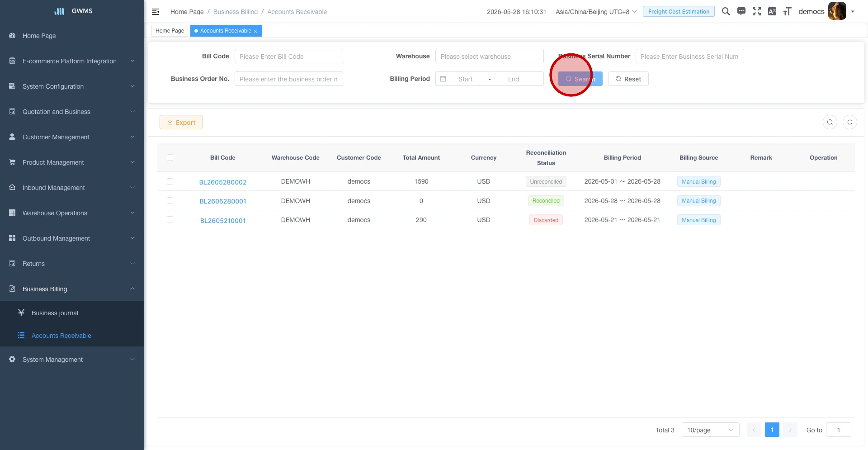
Task: Expand Quotation and Business menu chevron
Action: click(132, 111)
